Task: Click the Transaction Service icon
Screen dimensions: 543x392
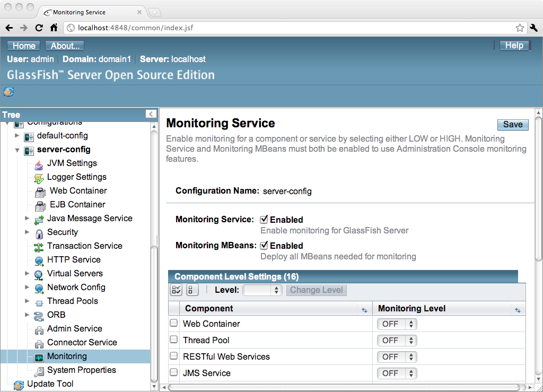Action: [39, 247]
